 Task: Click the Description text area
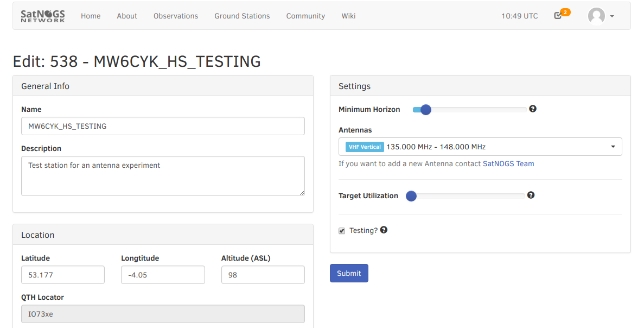point(163,175)
